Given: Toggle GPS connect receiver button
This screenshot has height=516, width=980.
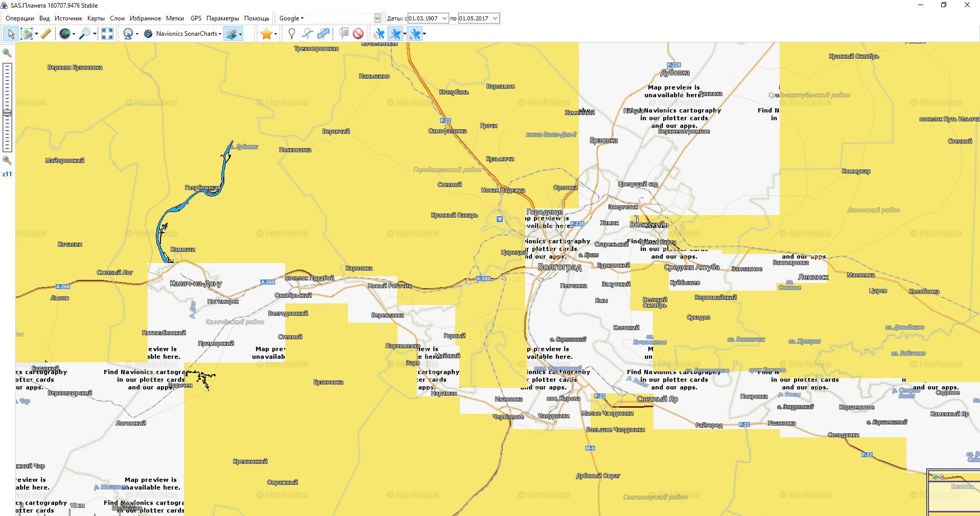Looking at the screenshot, I should point(379,34).
